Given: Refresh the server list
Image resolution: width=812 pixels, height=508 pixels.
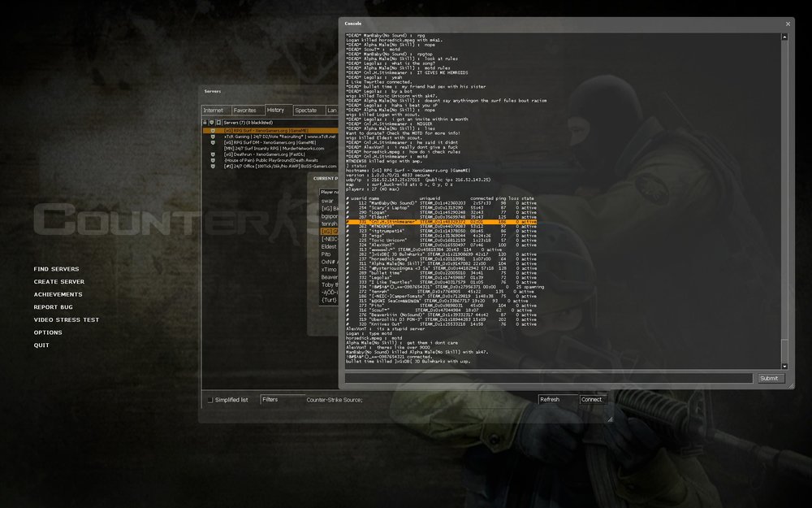Looking at the screenshot, I should pos(558,400).
